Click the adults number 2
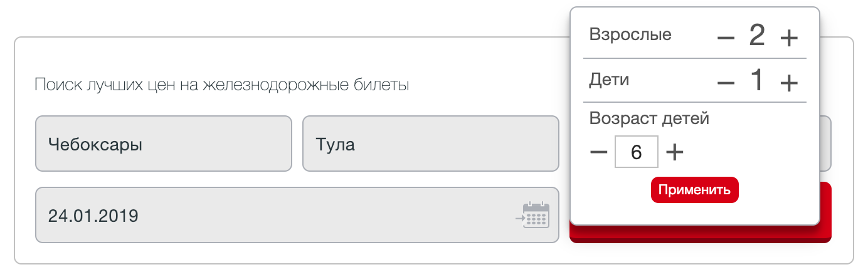 click(x=757, y=36)
